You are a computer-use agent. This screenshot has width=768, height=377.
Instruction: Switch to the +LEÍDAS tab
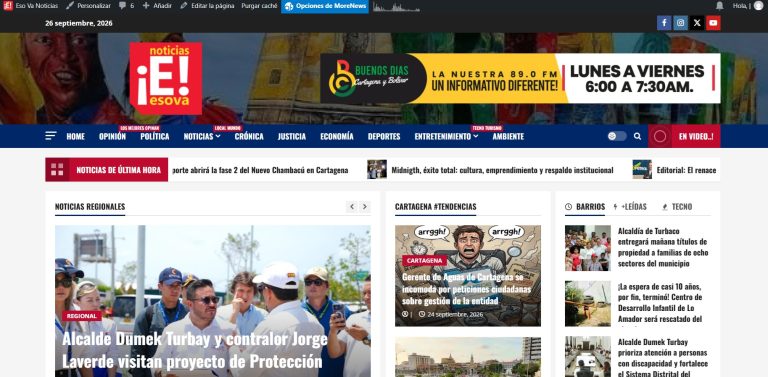630,207
